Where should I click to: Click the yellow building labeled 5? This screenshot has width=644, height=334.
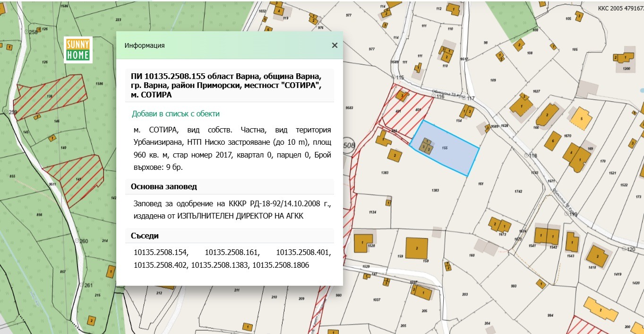(x=581, y=118)
